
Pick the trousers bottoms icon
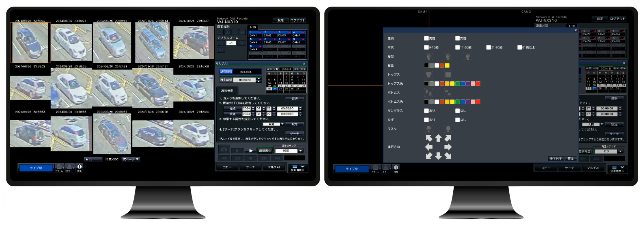click(x=428, y=93)
